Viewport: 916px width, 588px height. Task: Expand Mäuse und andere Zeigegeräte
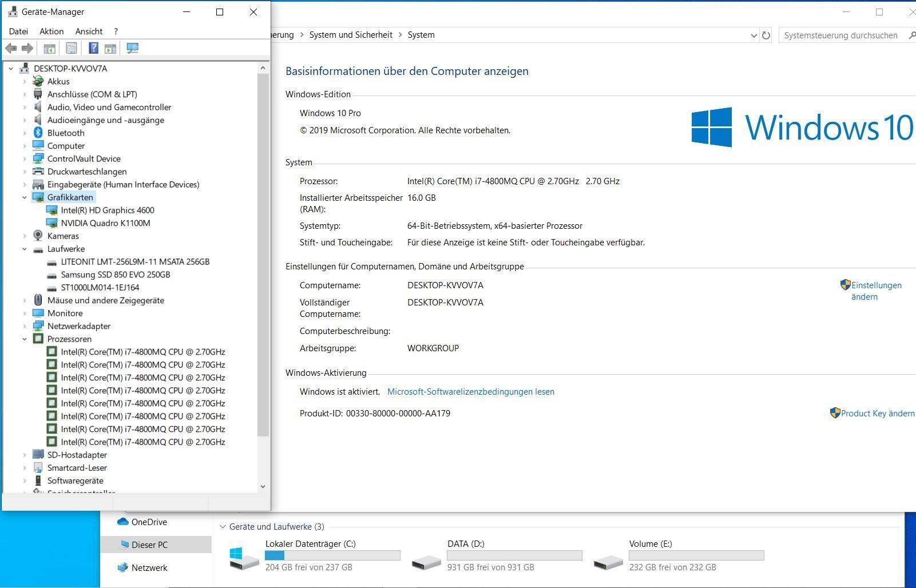coord(25,300)
